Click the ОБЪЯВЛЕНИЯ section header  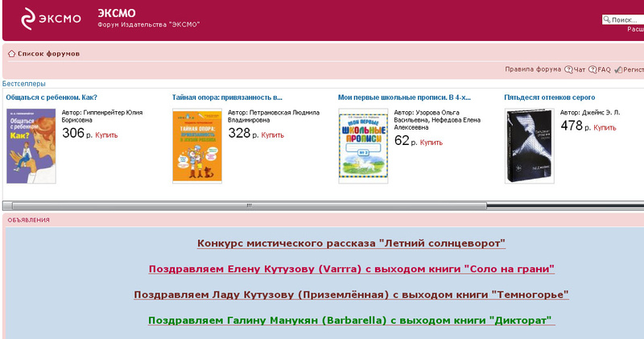29,221
